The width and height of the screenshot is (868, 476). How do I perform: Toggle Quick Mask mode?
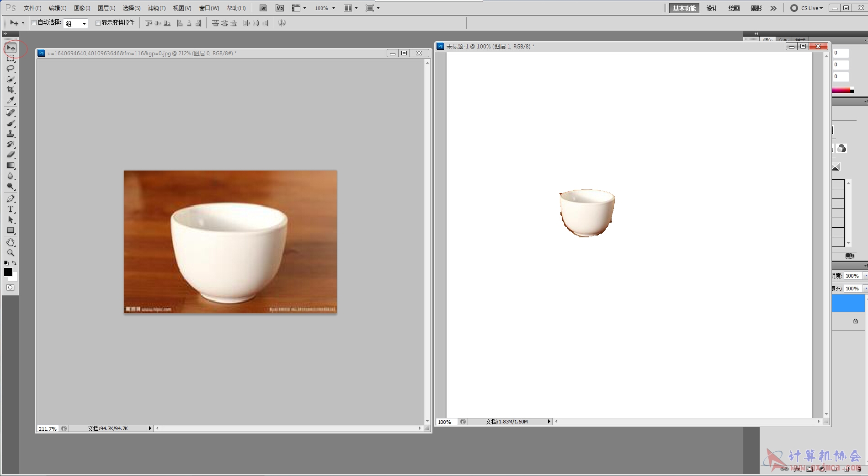[x=11, y=288]
